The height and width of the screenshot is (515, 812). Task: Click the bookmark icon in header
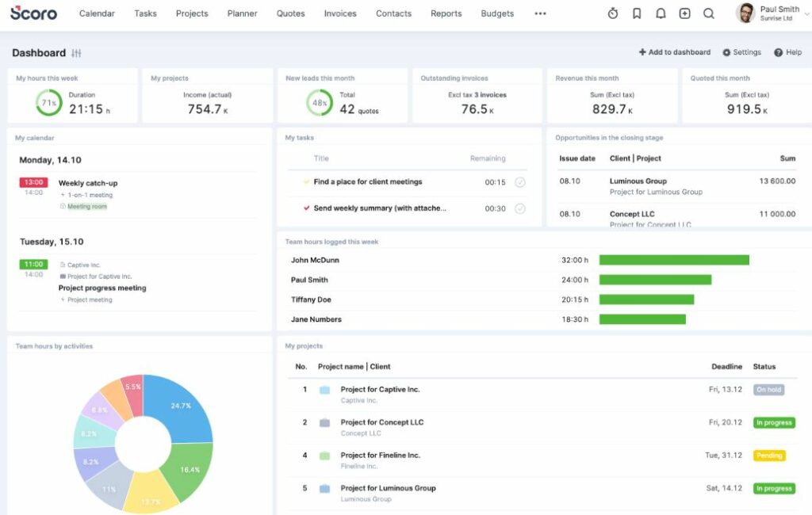coord(637,13)
